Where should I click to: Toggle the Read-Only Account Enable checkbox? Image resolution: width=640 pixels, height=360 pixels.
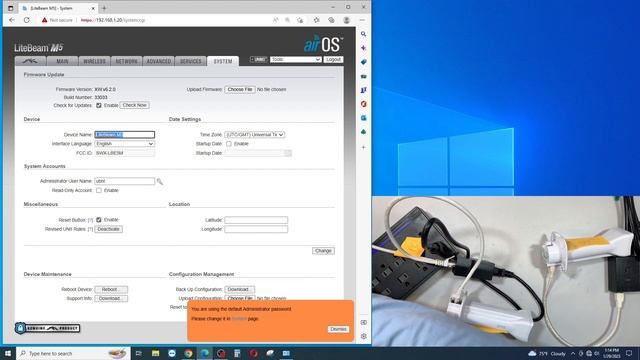pos(99,190)
